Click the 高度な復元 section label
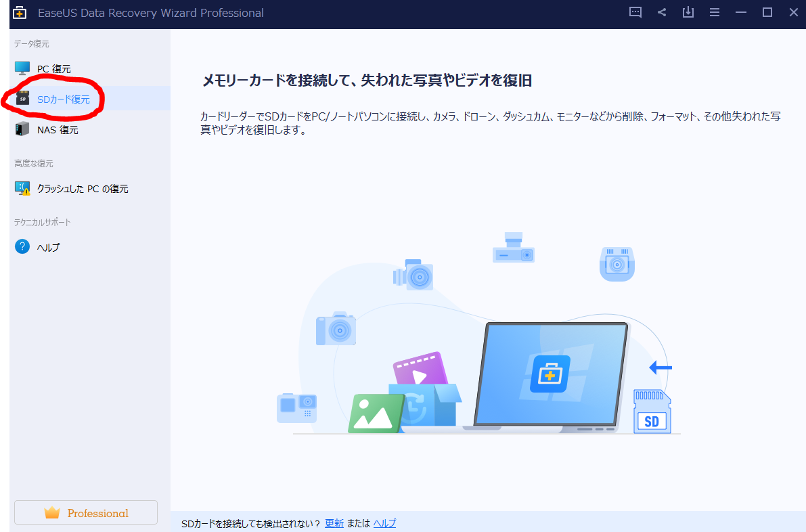Image resolution: width=806 pixels, height=532 pixels. coord(34,163)
